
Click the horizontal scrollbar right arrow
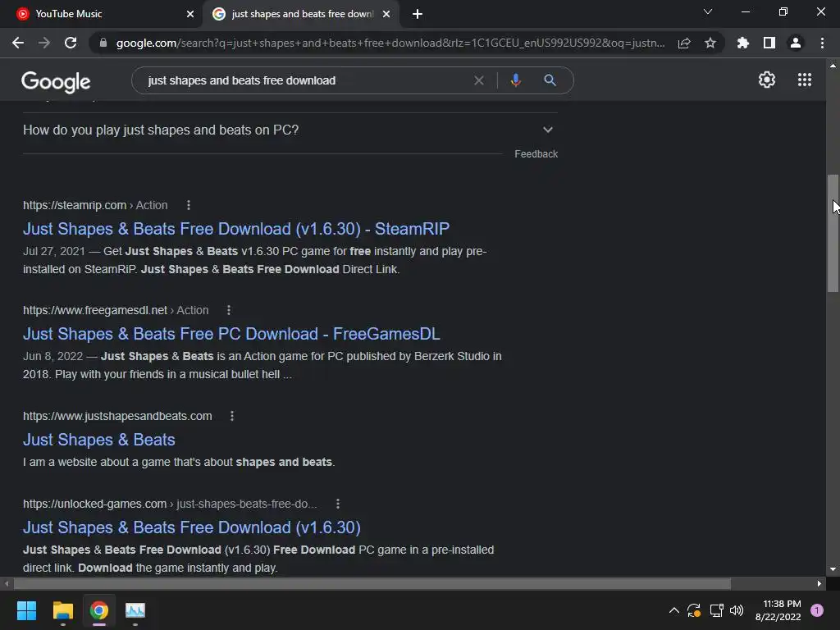click(819, 583)
